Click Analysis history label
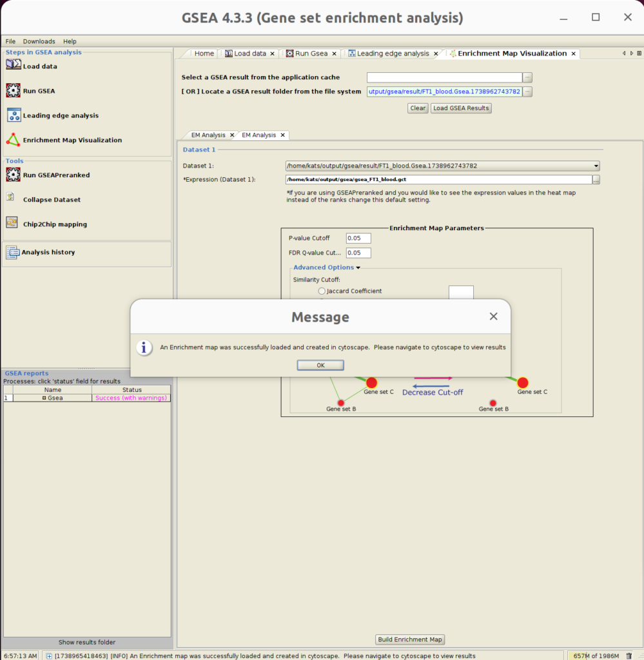This screenshot has width=644, height=660. click(48, 252)
